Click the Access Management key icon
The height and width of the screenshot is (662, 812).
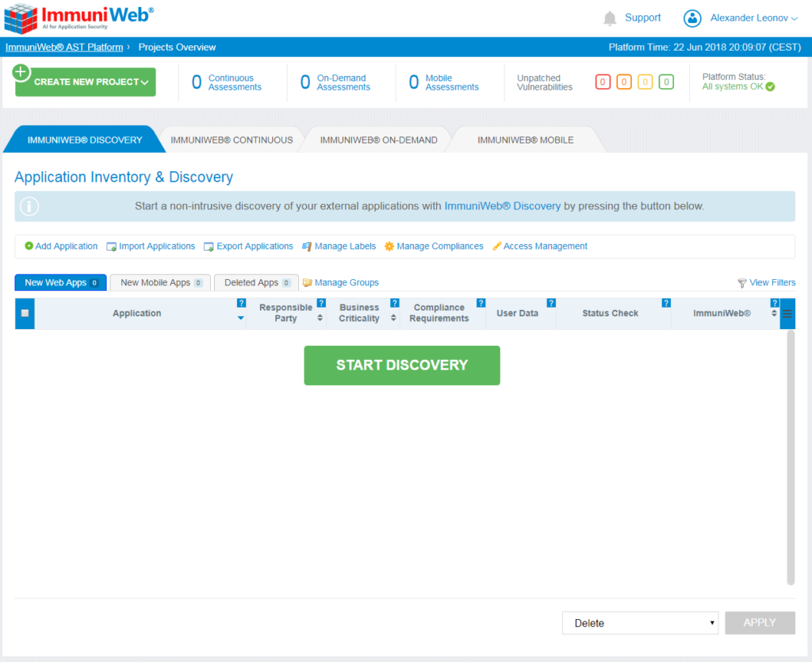point(496,247)
